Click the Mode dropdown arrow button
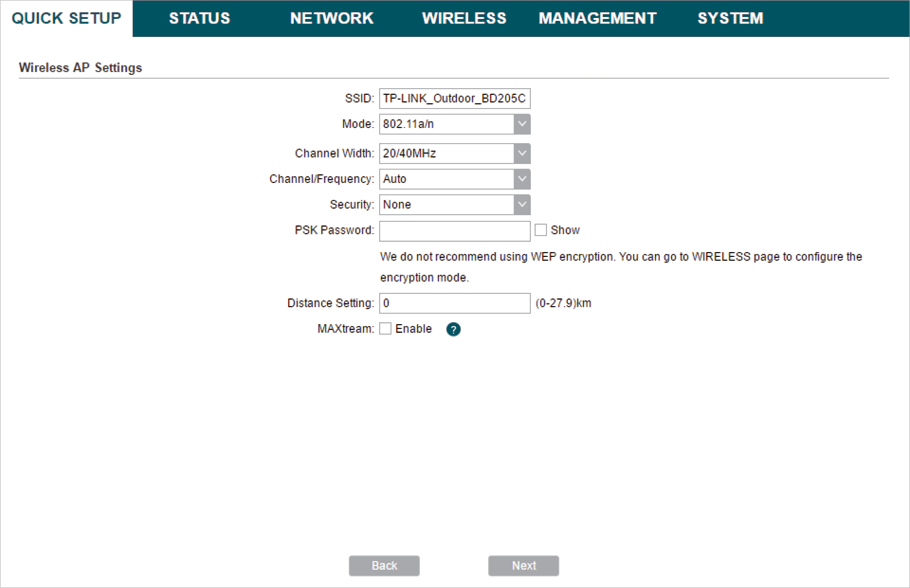 (522, 124)
